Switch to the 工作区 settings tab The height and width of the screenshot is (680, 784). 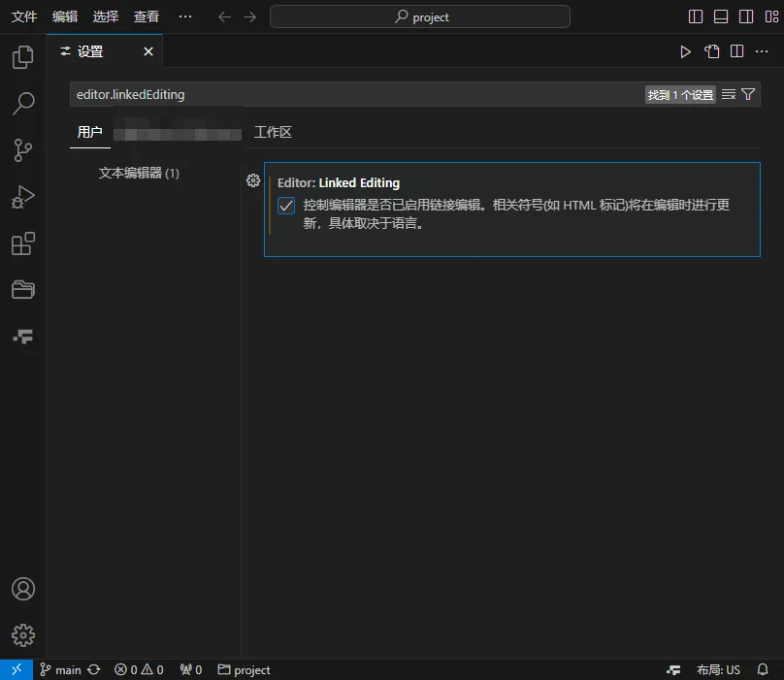click(x=273, y=132)
